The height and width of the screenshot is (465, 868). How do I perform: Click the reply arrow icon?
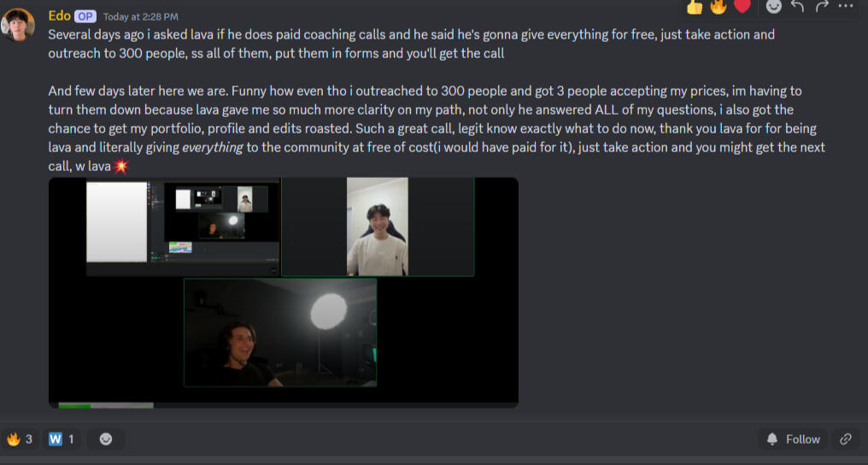click(x=797, y=6)
